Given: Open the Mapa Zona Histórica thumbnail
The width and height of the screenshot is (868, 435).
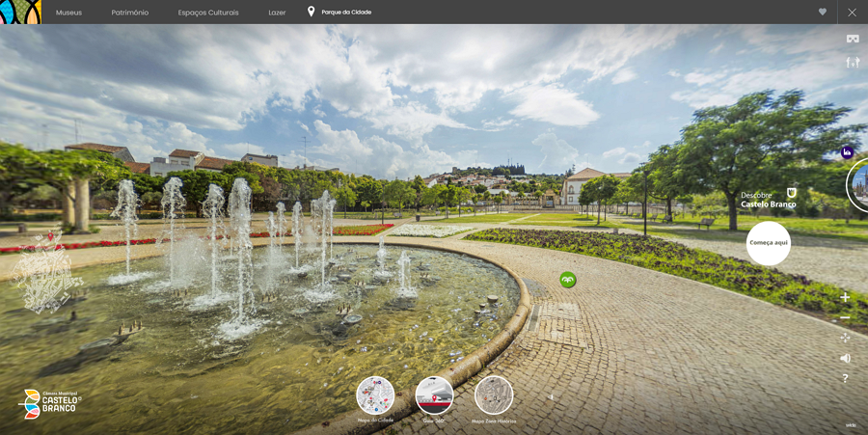Looking at the screenshot, I should coord(494,395).
